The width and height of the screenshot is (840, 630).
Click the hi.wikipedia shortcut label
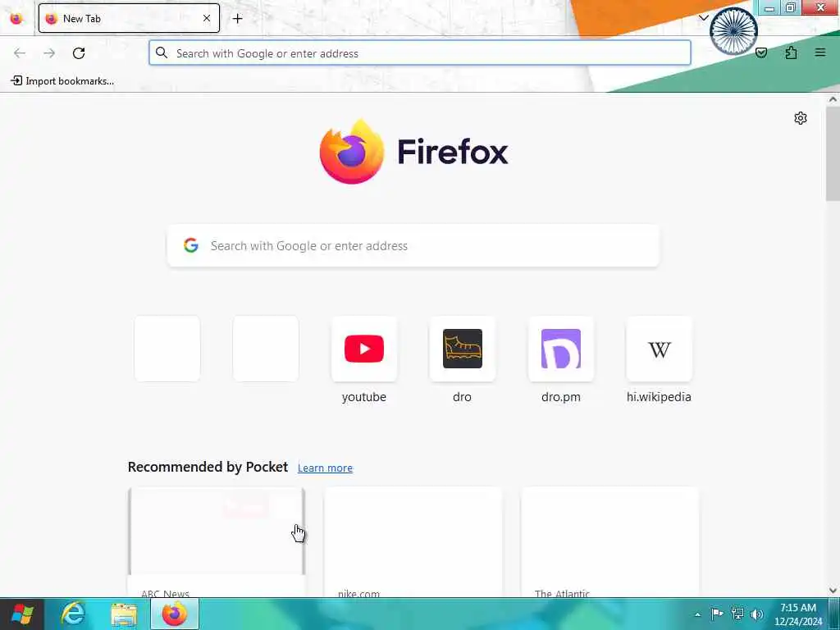(659, 397)
